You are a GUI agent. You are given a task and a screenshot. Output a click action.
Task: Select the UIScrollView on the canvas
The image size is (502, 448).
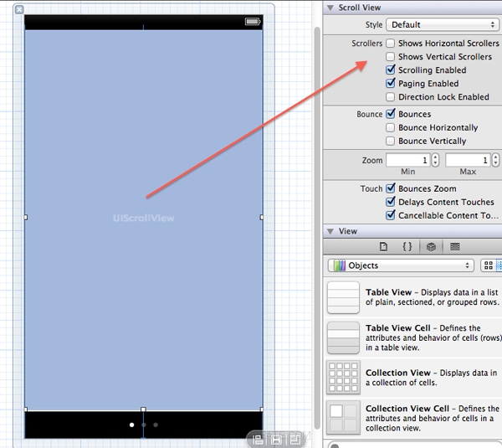(x=144, y=219)
